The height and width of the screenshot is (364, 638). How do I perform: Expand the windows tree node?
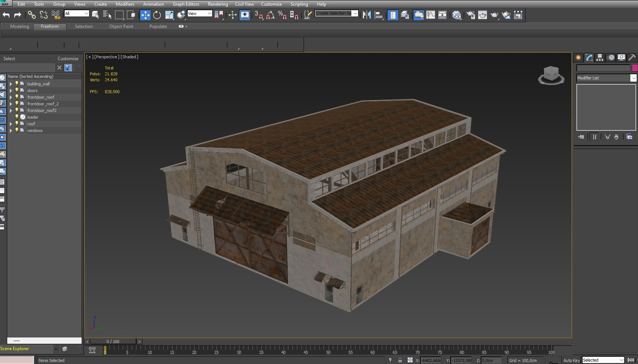(10, 131)
